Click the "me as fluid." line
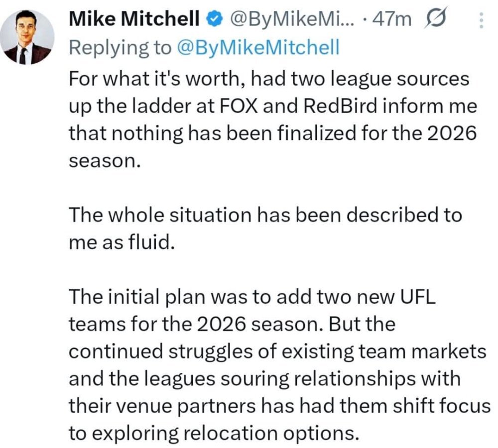Image resolution: width=498 pixels, height=448 pixels. click(122, 242)
